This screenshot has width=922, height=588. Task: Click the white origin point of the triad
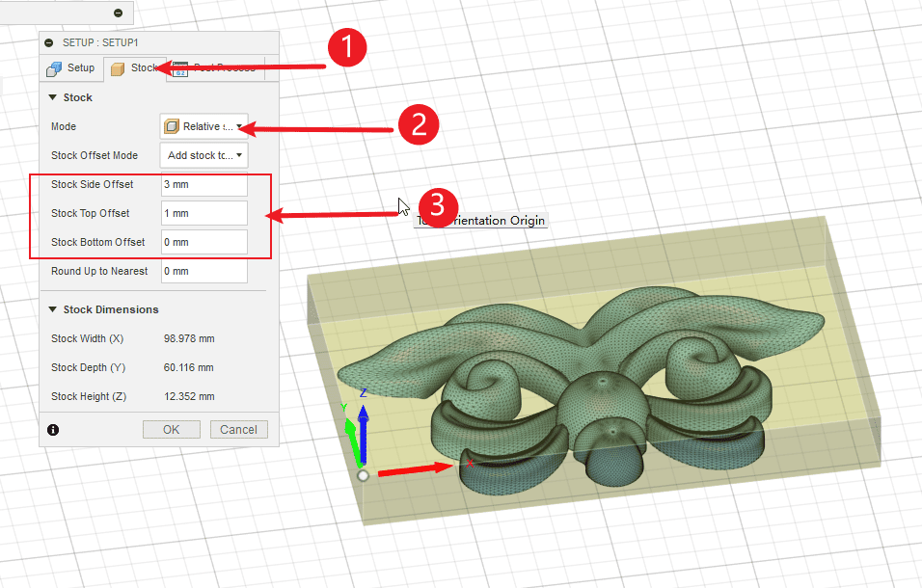(363, 475)
